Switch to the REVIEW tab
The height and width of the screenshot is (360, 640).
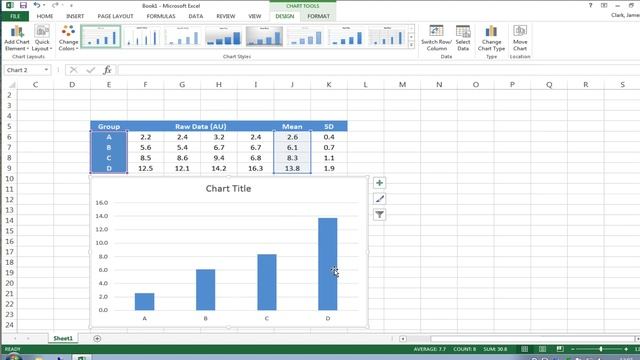point(226,16)
